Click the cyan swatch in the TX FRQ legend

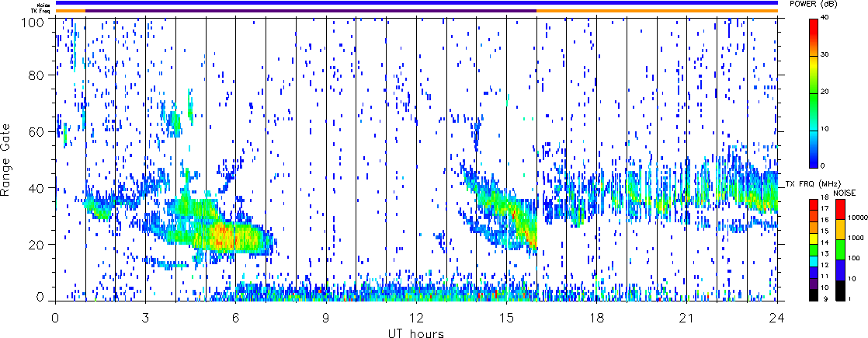tap(813, 261)
